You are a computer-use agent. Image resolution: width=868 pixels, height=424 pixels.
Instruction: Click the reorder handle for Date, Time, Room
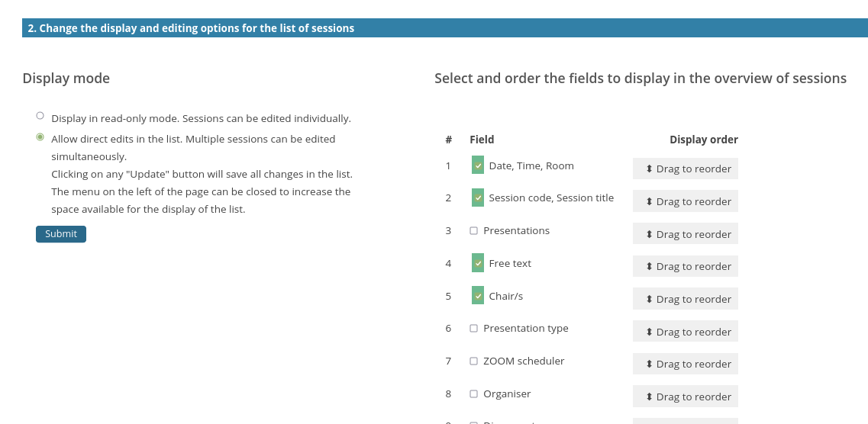[x=685, y=169]
